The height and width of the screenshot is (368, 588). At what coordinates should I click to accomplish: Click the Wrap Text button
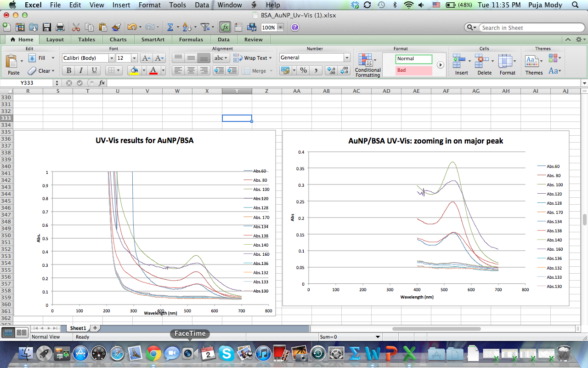(x=252, y=58)
